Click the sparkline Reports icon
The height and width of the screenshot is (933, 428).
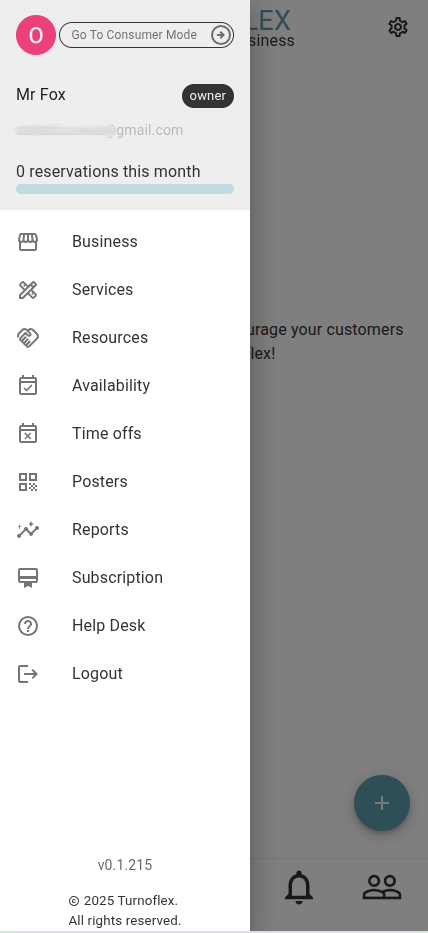tap(28, 530)
